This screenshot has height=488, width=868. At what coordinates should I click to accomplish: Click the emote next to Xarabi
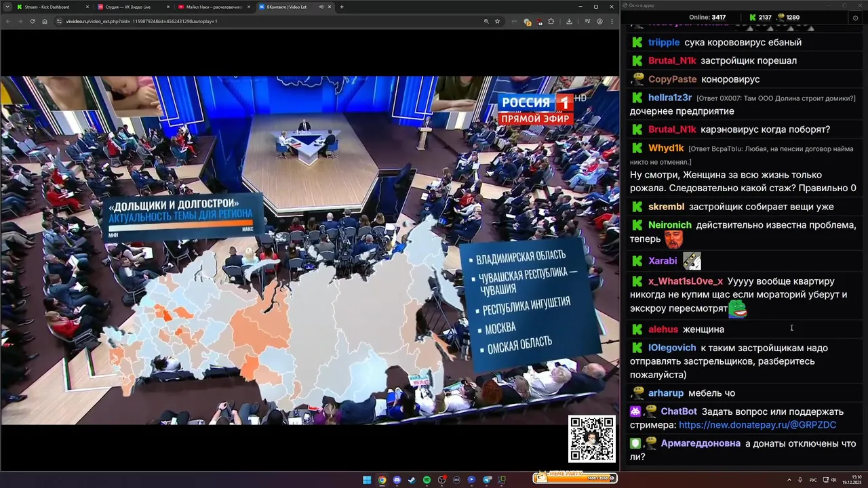692,260
